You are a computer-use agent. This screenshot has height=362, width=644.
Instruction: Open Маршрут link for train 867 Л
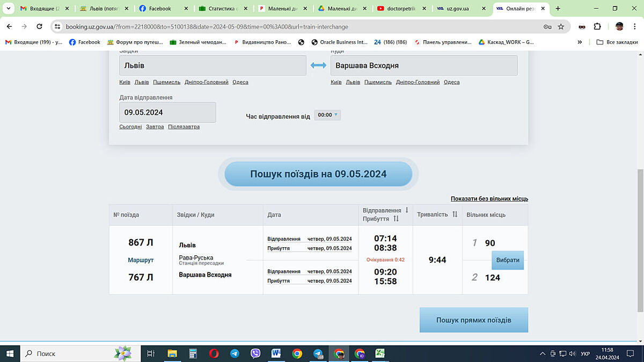coord(141,260)
